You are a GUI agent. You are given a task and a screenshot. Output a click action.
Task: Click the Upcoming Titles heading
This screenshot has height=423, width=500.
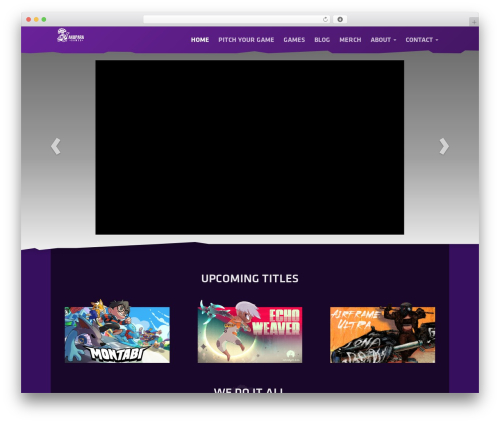point(250,278)
